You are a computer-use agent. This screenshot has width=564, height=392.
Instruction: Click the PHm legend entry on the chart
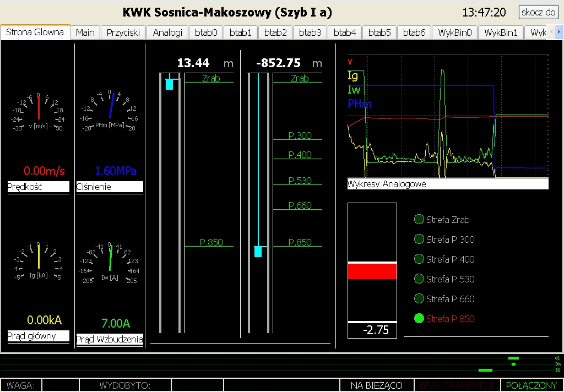pyautogui.click(x=359, y=104)
